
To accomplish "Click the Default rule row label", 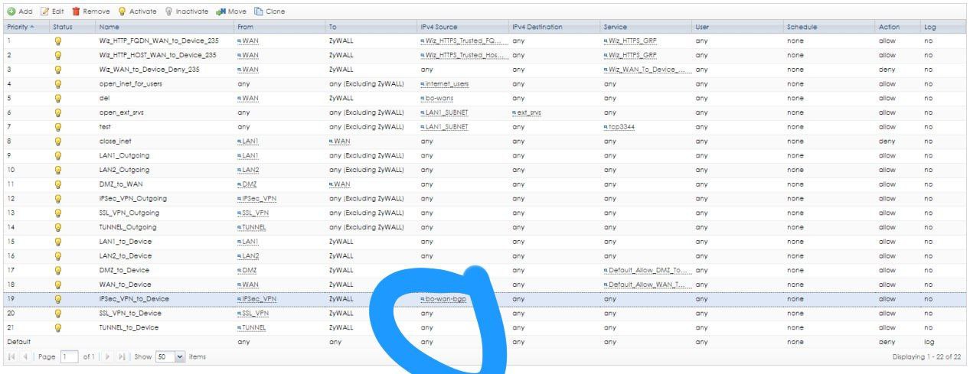I will coord(18,343).
